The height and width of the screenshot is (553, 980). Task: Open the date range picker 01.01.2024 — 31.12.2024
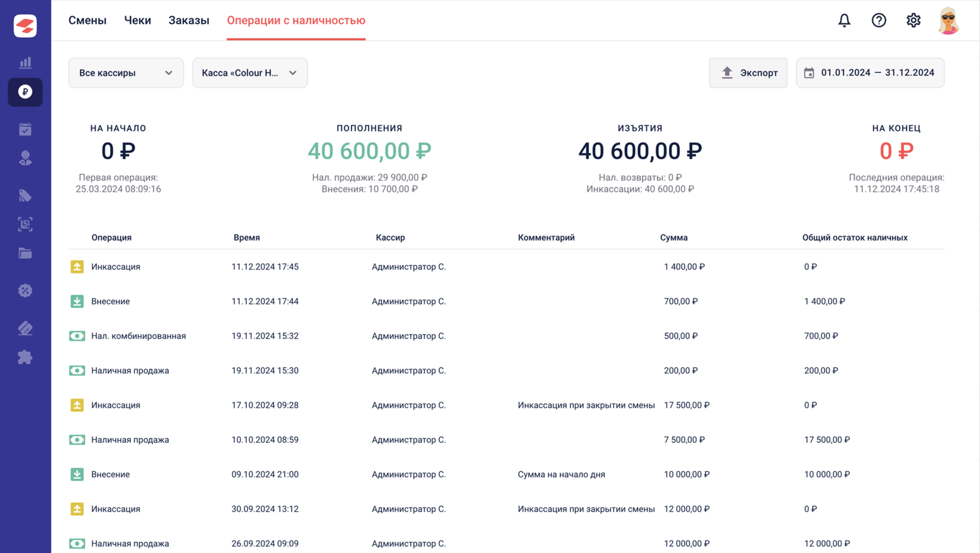tap(870, 73)
